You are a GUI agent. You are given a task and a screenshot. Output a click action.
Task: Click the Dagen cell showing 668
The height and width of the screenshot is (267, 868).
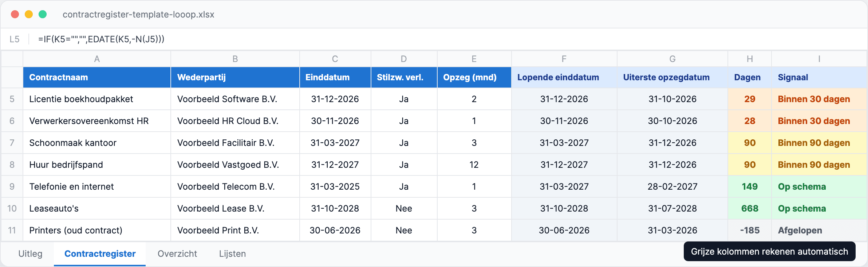pos(750,208)
